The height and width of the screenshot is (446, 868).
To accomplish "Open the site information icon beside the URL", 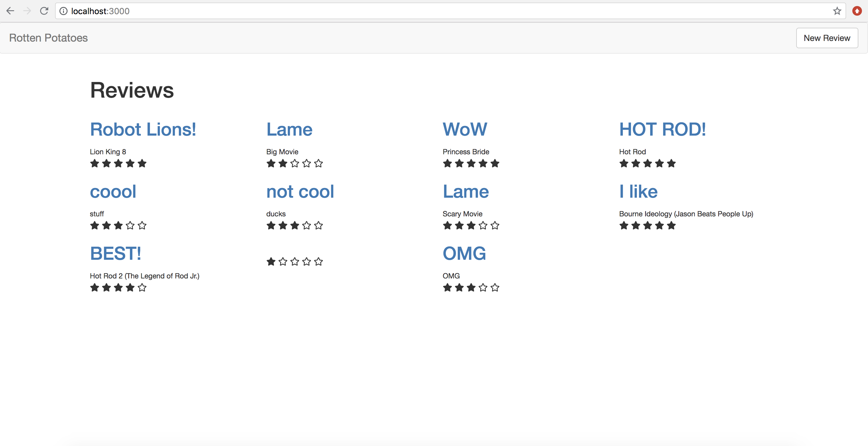I will tap(64, 11).
